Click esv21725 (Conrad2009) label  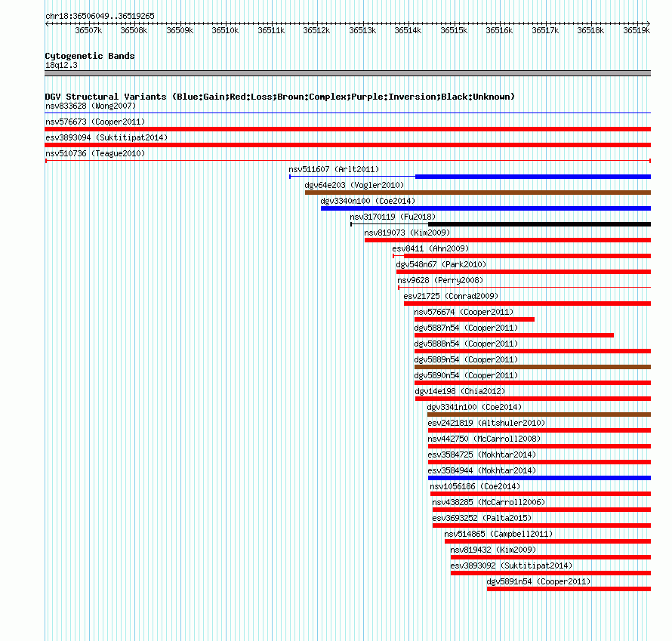click(452, 296)
